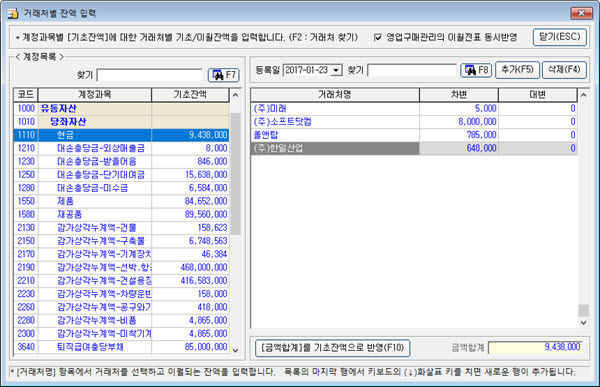Screen dimensions: 600x387
Task: Click the 추가(F5) button
Action: click(517, 70)
